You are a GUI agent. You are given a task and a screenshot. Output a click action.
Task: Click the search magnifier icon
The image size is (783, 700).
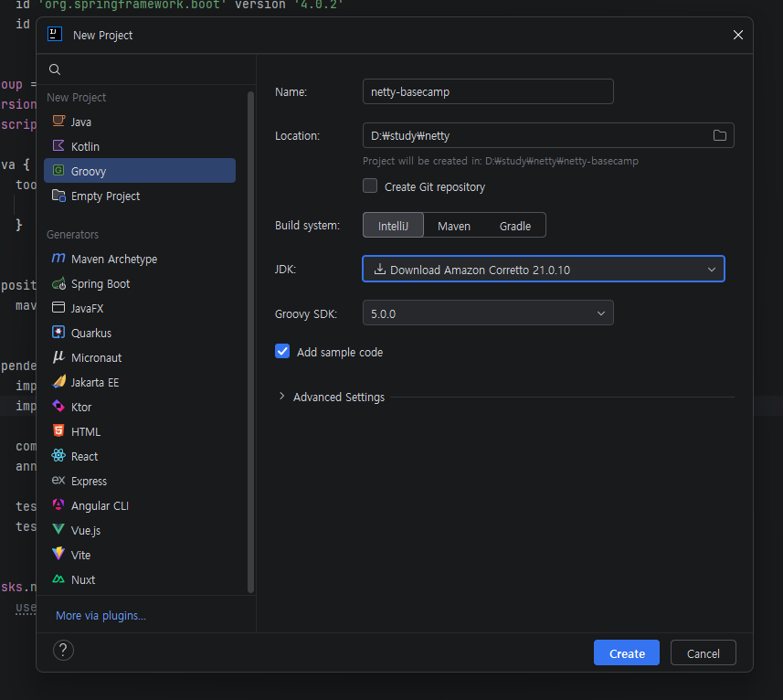click(x=55, y=69)
